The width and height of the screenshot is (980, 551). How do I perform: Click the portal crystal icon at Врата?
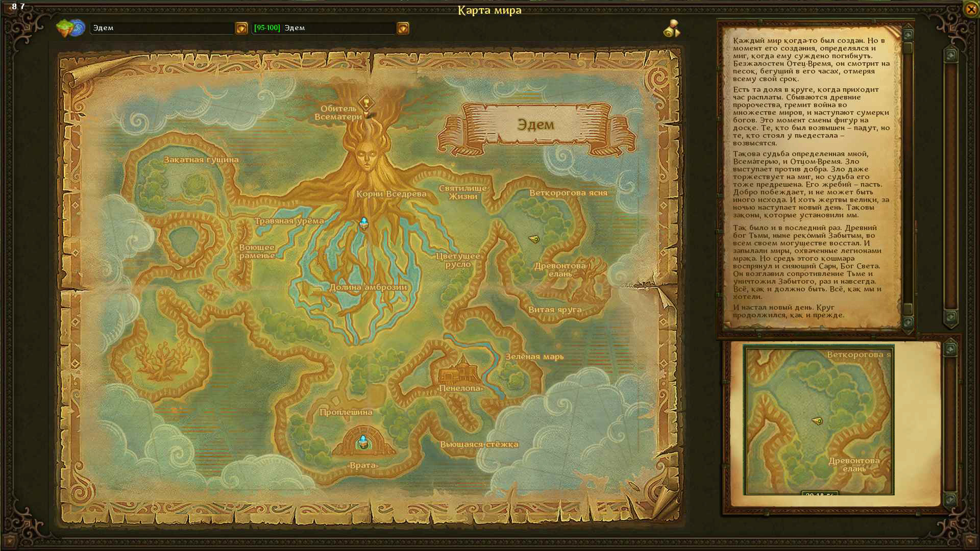pos(363,442)
